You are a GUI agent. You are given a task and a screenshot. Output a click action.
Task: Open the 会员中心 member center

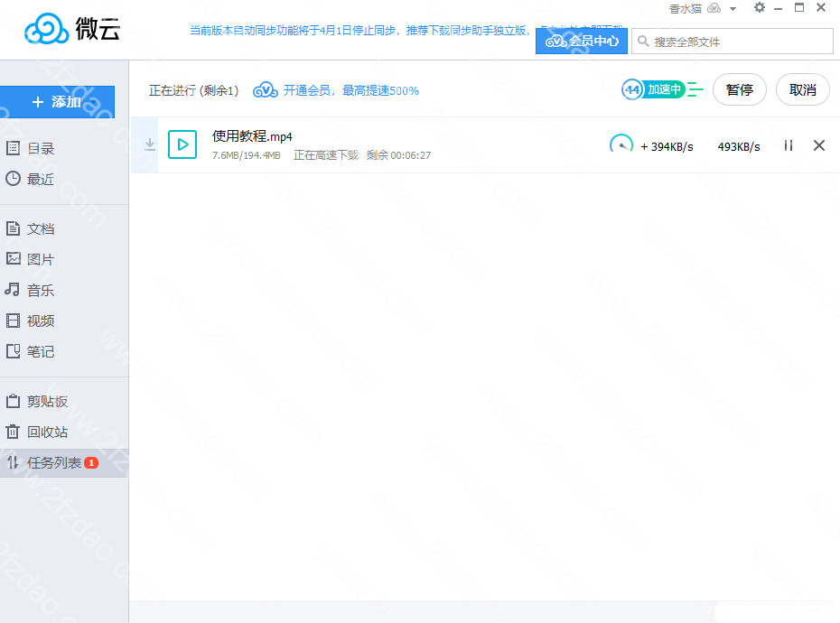point(582,41)
